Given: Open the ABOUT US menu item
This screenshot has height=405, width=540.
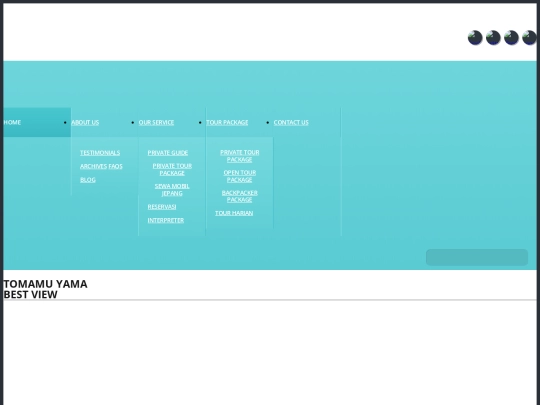Looking at the screenshot, I should (85, 122).
